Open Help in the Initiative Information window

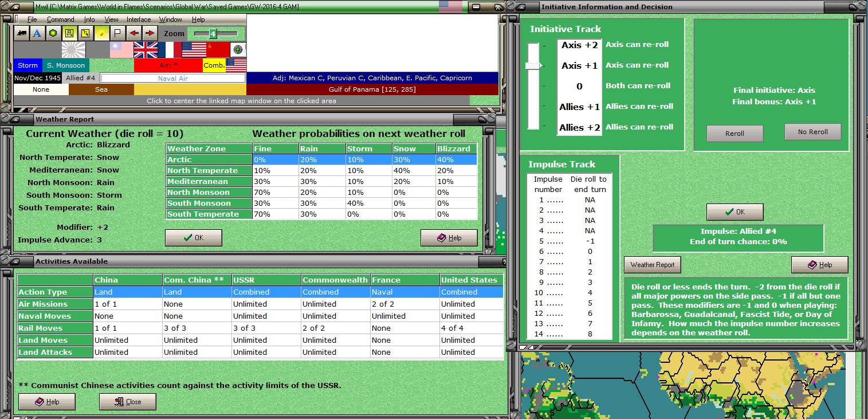tap(819, 265)
